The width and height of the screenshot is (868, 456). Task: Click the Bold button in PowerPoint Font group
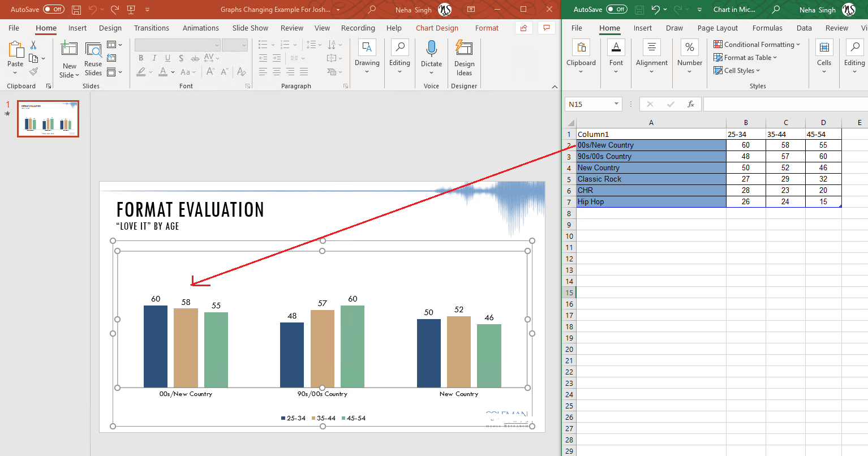[141, 58]
